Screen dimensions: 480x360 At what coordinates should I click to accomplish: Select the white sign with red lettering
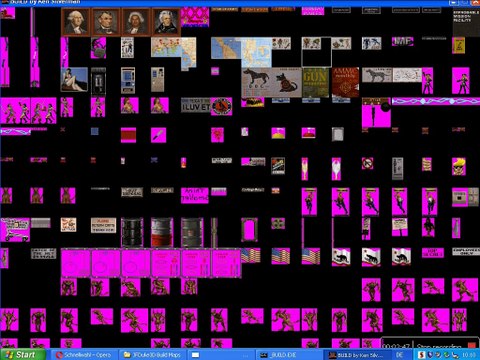104,225
